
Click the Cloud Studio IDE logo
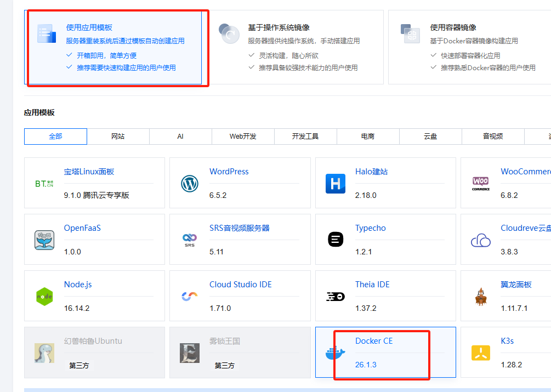[x=190, y=297]
